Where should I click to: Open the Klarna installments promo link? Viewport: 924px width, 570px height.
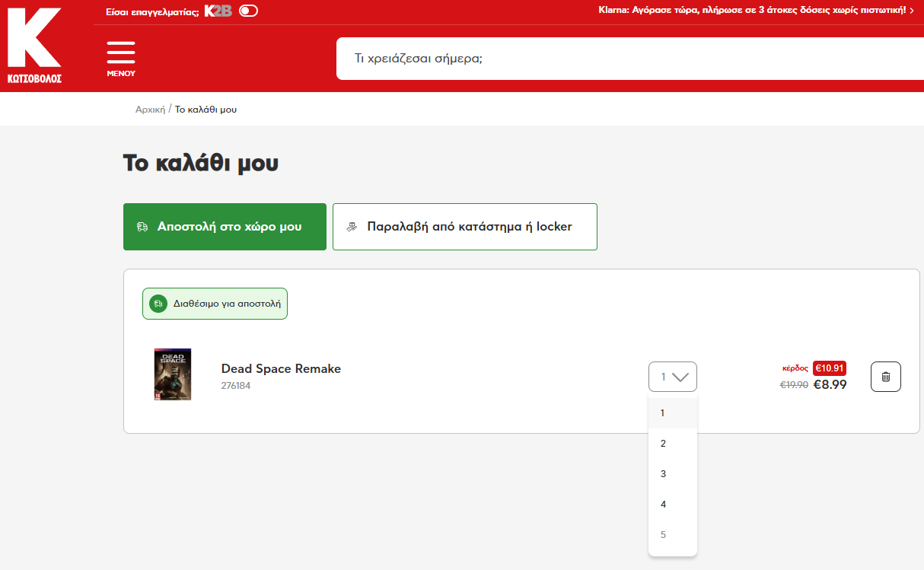(x=753, y=10)
